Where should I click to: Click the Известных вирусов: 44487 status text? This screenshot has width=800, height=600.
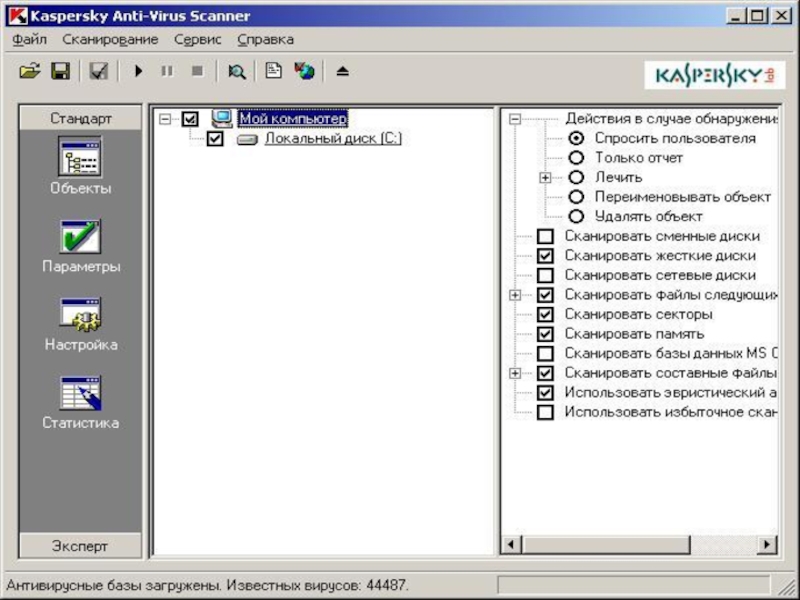(x=318, y=585)
